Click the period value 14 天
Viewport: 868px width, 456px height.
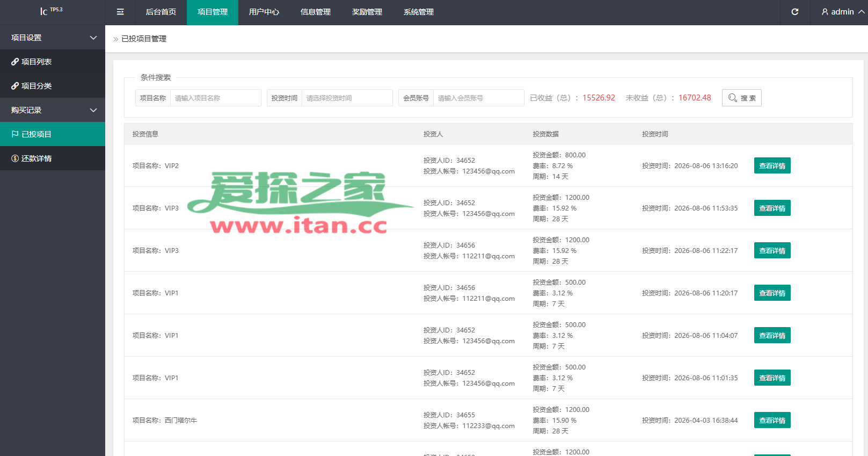point(560,177)
